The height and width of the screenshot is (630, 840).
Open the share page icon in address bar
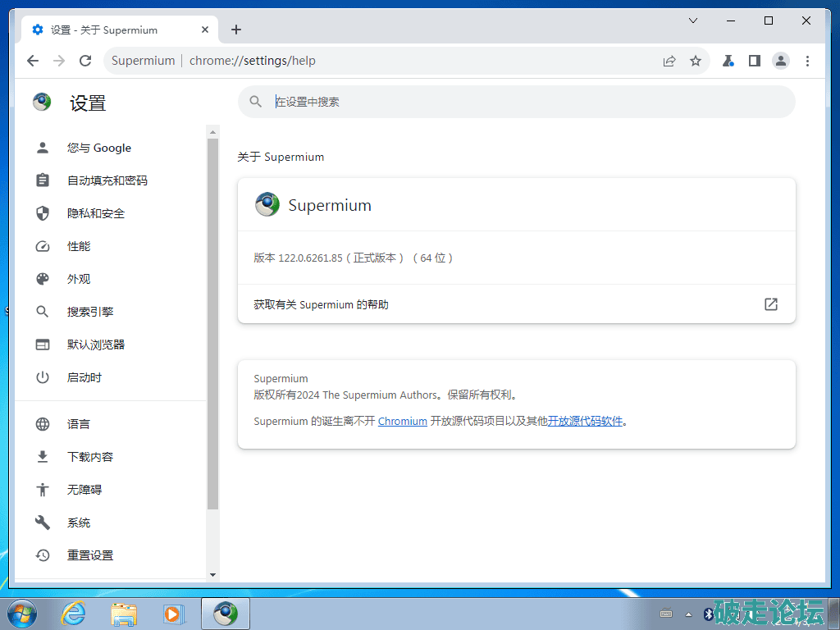click(x=669, y=61)
